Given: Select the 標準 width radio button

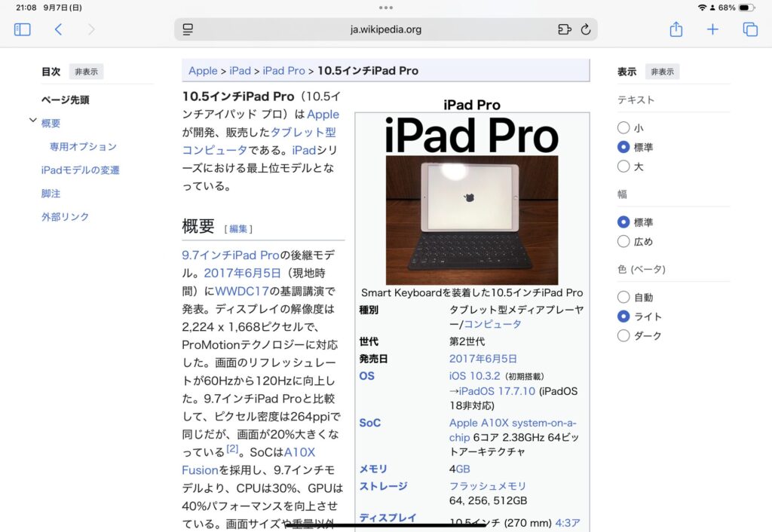Looking at the screenshot, I should pyautogui.click(x=623, y=222).
